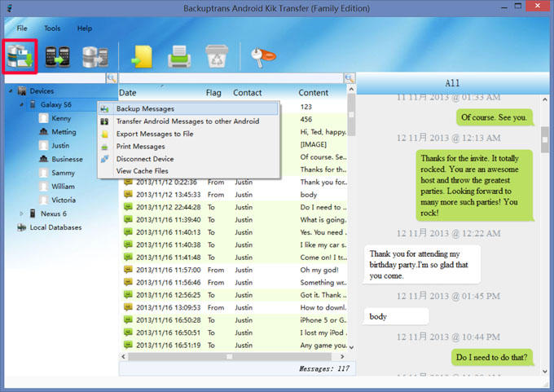Click the chat preview scroll down arrow
This screenshot has width=554, height=392.
(x=545, y=371)
